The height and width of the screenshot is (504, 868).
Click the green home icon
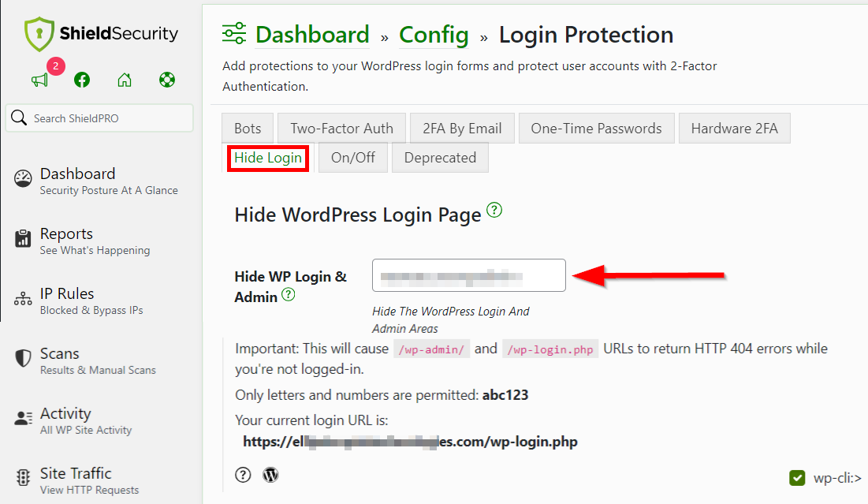point(124,80)
